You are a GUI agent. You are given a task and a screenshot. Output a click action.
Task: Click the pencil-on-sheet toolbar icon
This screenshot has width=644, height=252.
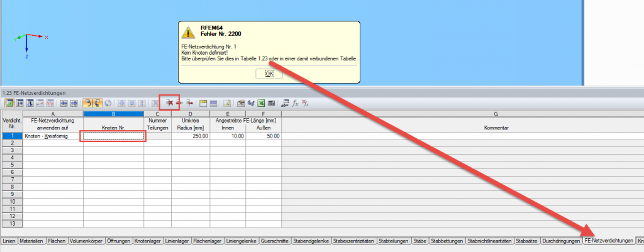(226, 103)
